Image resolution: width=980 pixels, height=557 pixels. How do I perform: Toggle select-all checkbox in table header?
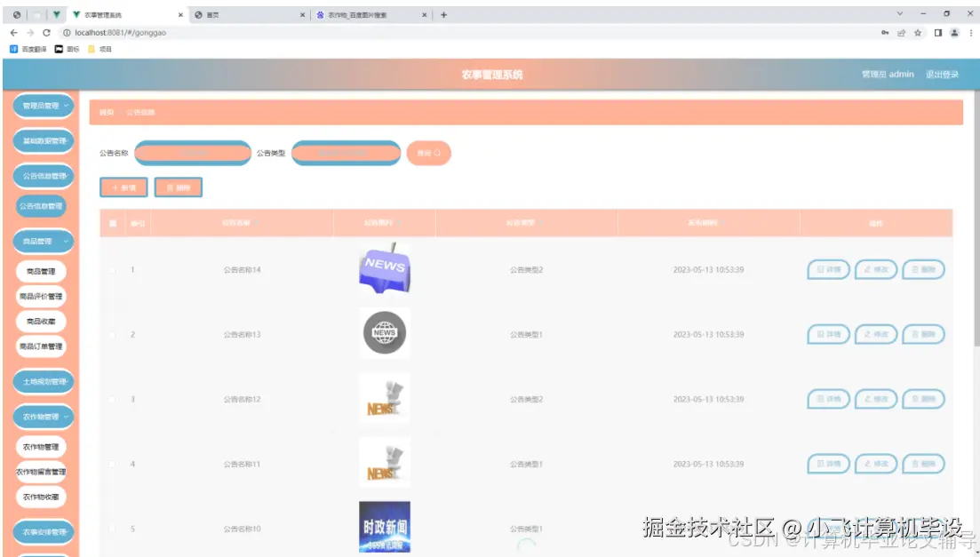click(113, 223)
